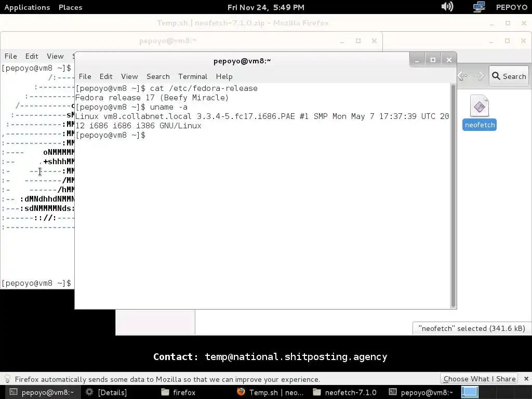Switch to firefox folder taskbar window
Image resolution: width=532 pixels, height=399 pixels.
[x=179, y=392]
